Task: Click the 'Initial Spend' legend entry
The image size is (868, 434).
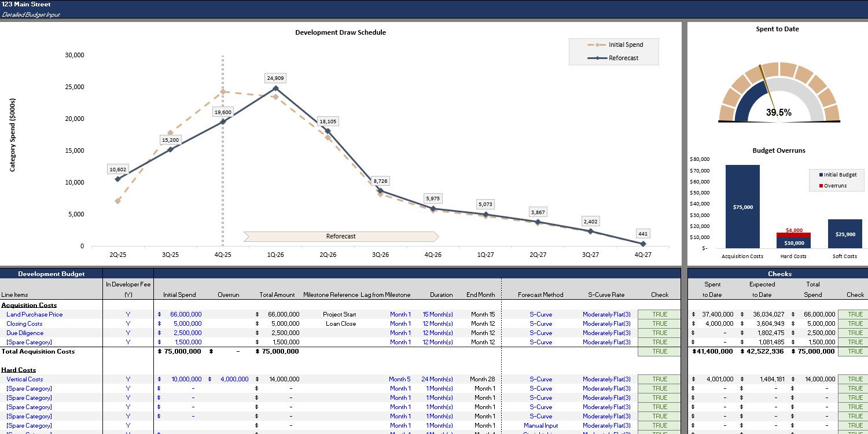Action: pos(615,45)
